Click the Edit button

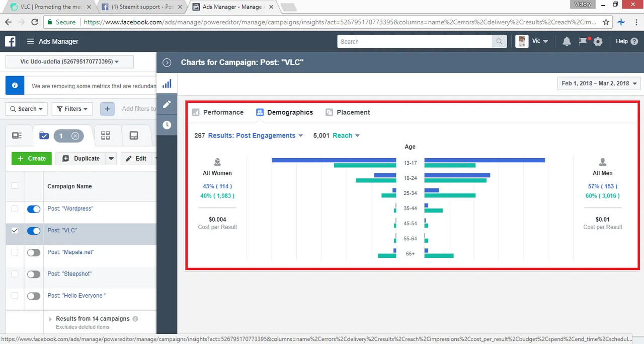tap(136, 158)
